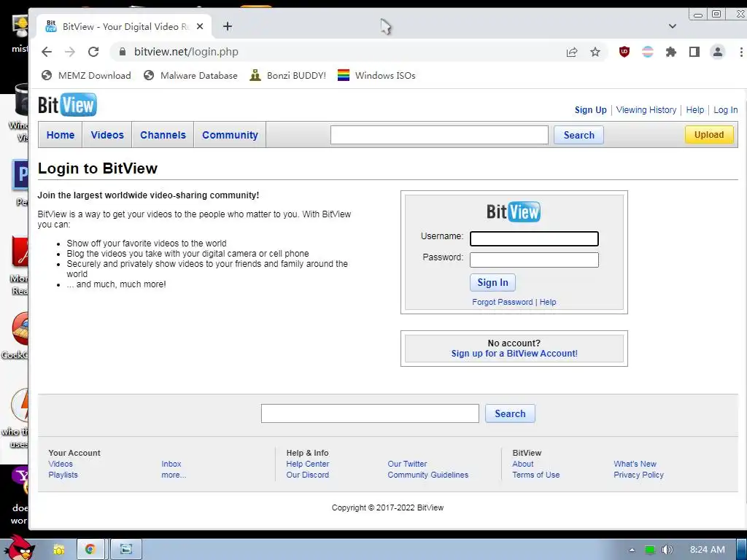The image size is (747, 560).
Task: Click the top search input field
Action: point(439,135)
